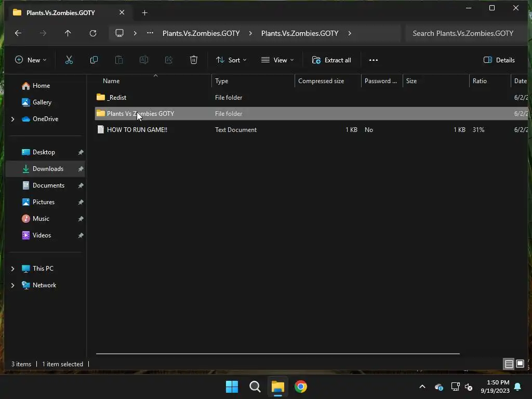Open Videos quick access folder
Screen dimensions: 532x399
42,235
